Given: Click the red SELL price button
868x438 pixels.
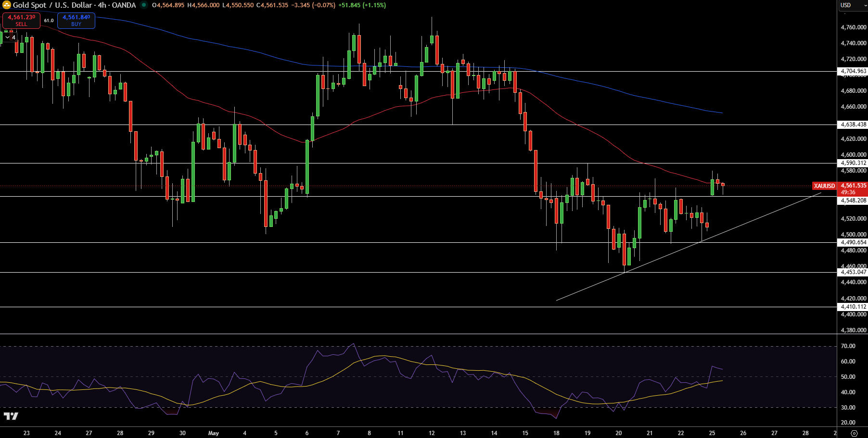Looking at the screenshot, I should (x=22, y=20).
